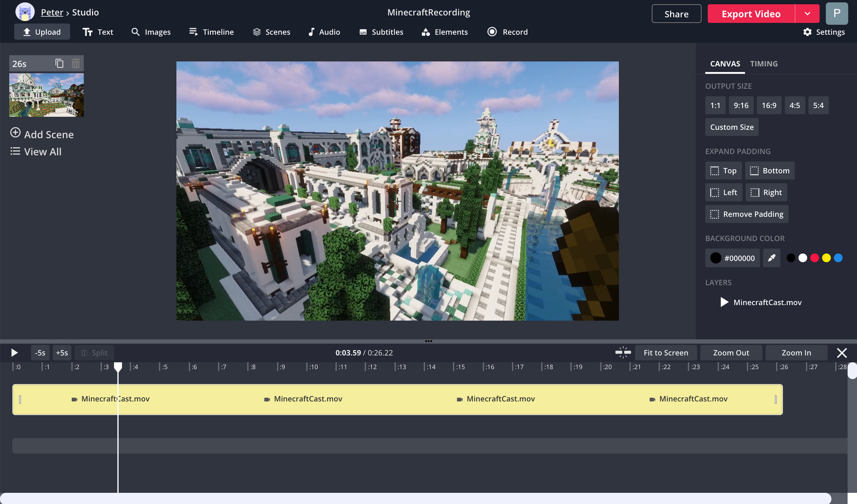
Task: Open the Subtitles menu
Action: (x=381, y=32)
